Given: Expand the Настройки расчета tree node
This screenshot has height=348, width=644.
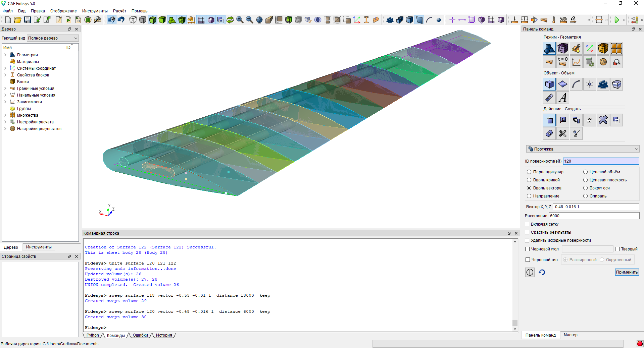Looking at the screenshot, I should click(5, 122).
